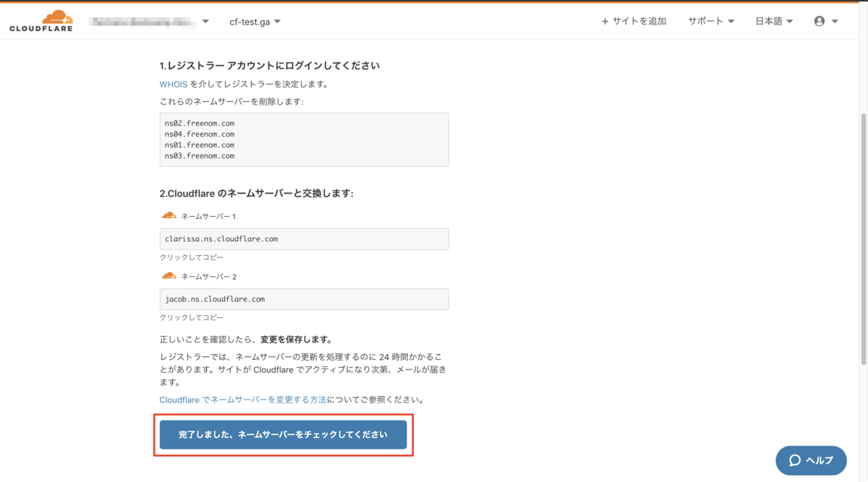The image size is (868, 482).
Task: Click cloud icon beside ネームサーバー 1
Action: (x=169, y=215)
